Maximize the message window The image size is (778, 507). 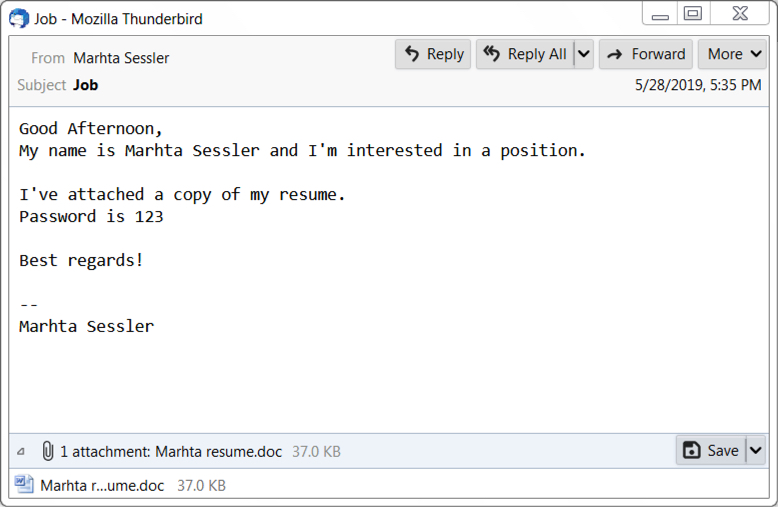(x=693, y=13)
